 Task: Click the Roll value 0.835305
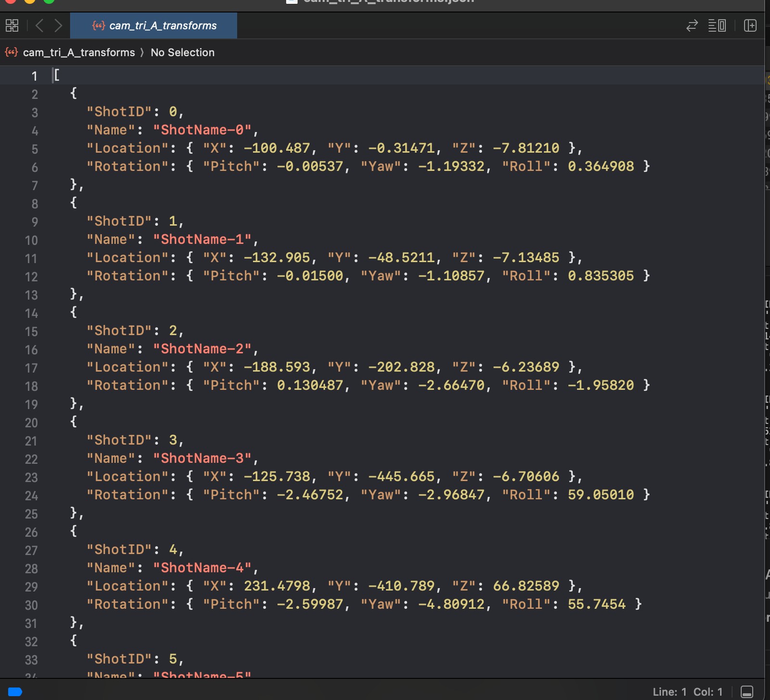(601, 276)
